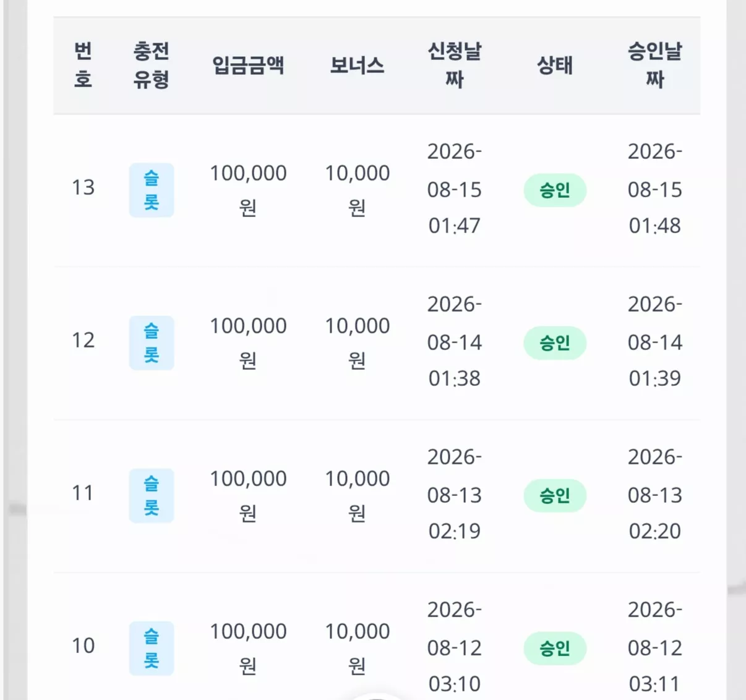The width and height of the screenshot is (746, 700).
Task: Click the 슬롯 badge in row 10
Action: coord(152,649)
